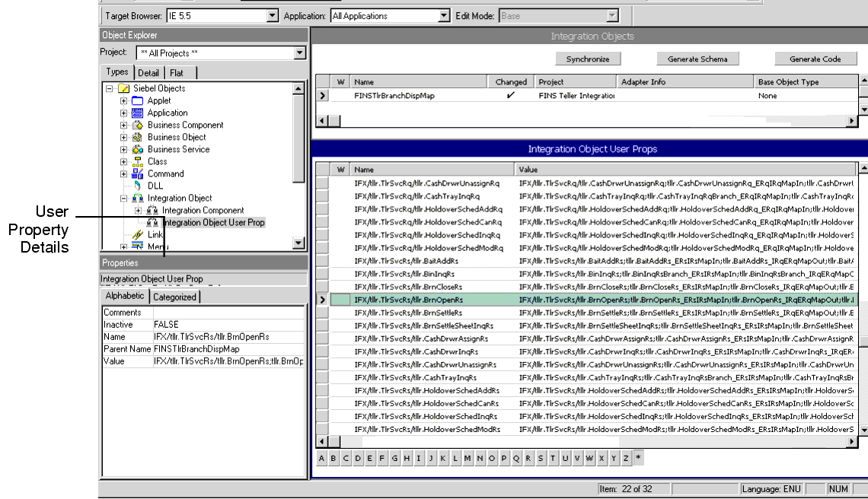This screenshot has width=868, height=499.
Task: Open the Edit Mode dropdown
Action: 611,15
